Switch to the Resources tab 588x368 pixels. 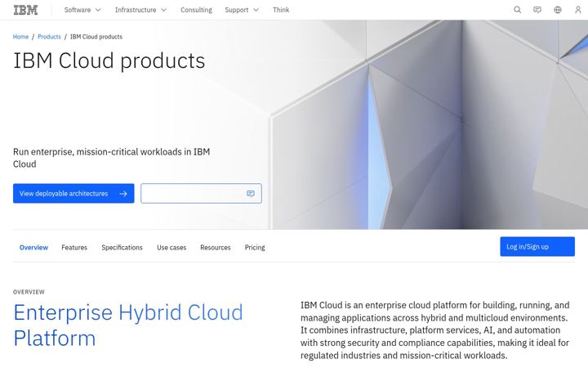coord(216,248)
